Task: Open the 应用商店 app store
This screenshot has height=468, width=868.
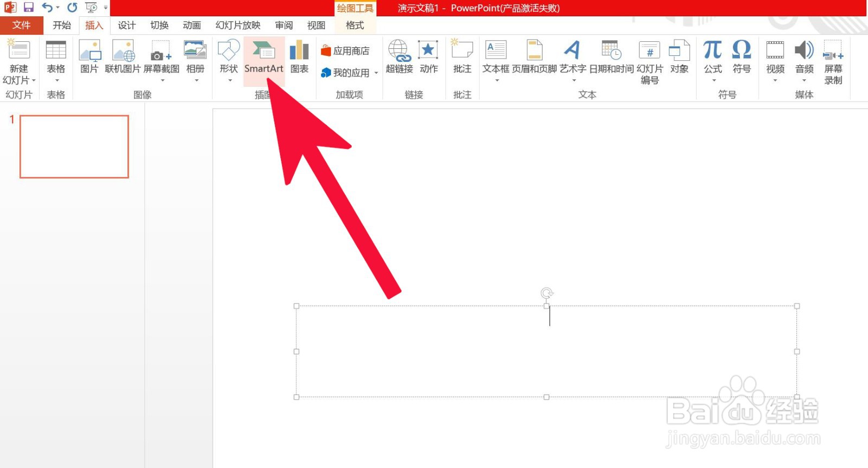Action: point(345,51)
